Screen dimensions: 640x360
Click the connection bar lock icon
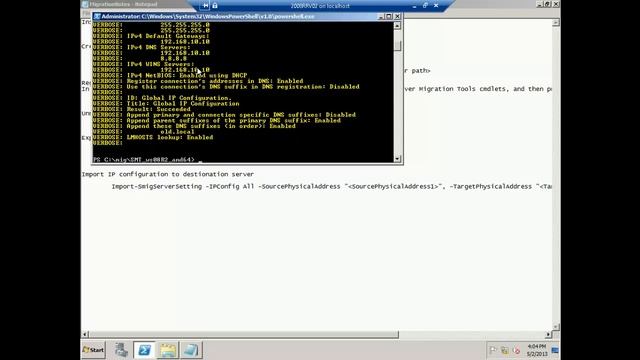point(215,6)
